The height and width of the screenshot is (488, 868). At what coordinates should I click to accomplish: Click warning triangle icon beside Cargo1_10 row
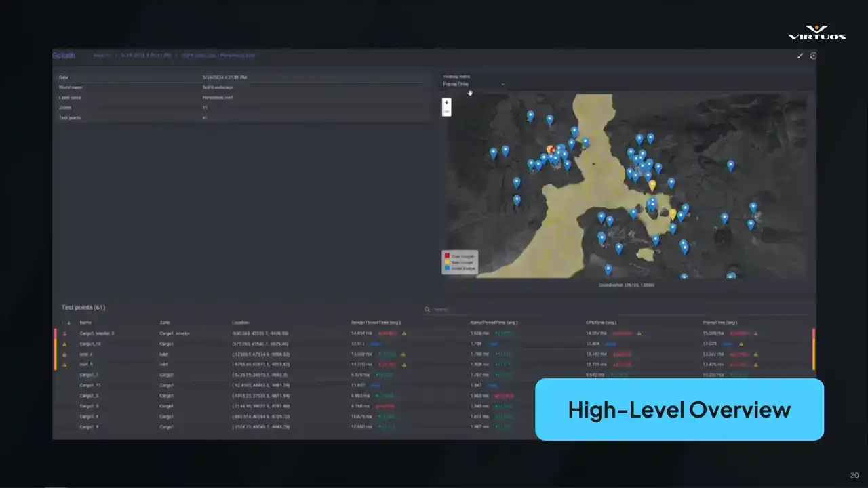coord(65,344)
